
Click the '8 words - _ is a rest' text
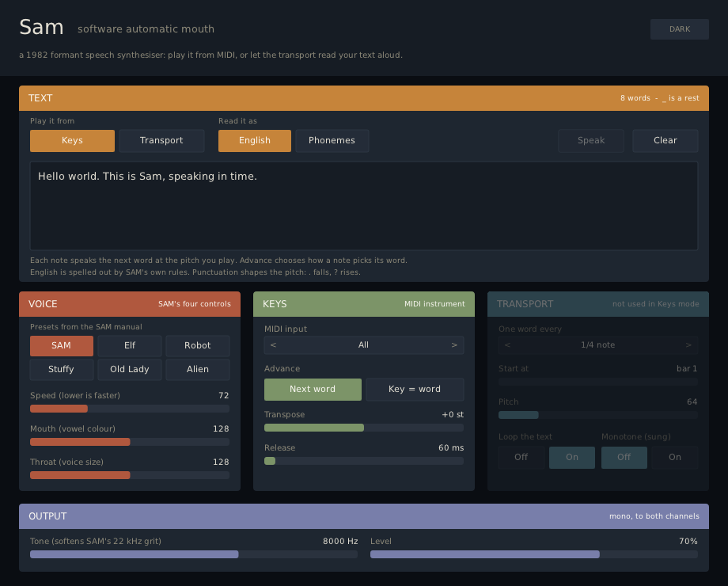pos(660,98)
